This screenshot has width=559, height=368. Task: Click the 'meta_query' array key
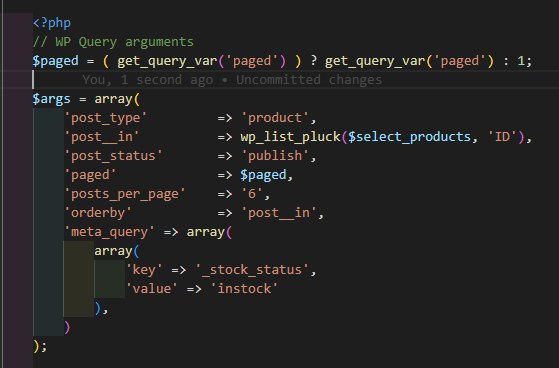109,232
